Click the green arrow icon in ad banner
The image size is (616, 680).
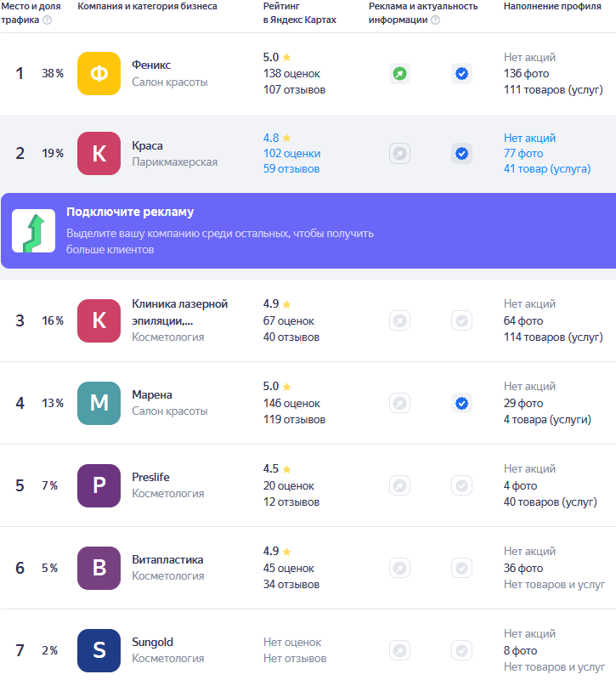[x=34, y=230]
